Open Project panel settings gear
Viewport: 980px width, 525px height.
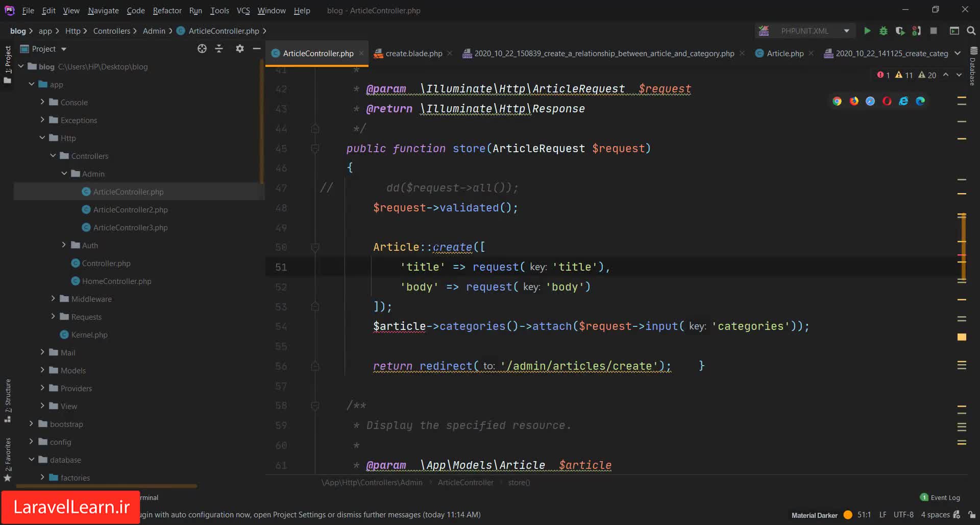239,49
